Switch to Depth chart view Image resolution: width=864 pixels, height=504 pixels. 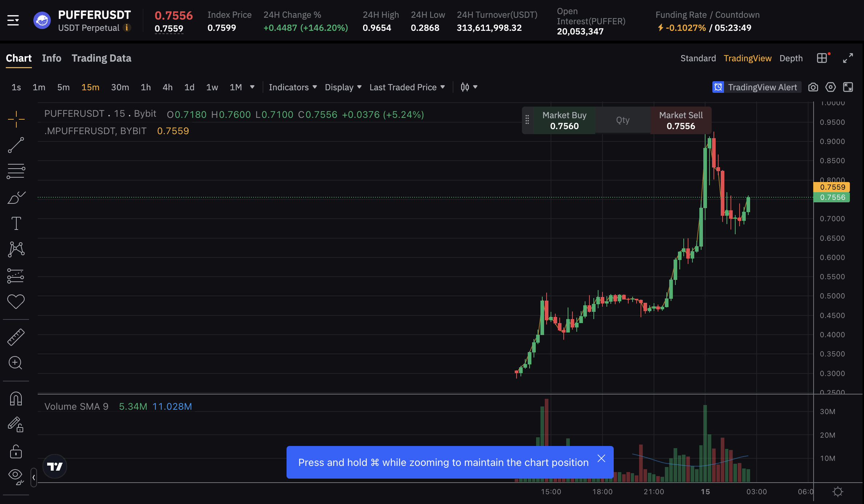coord(791,58)
